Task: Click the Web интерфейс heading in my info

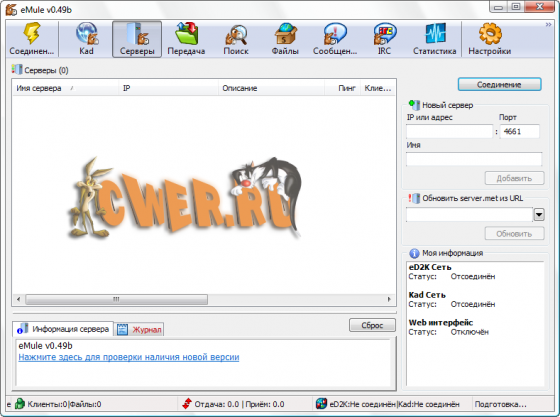Action: click(441, 322)
